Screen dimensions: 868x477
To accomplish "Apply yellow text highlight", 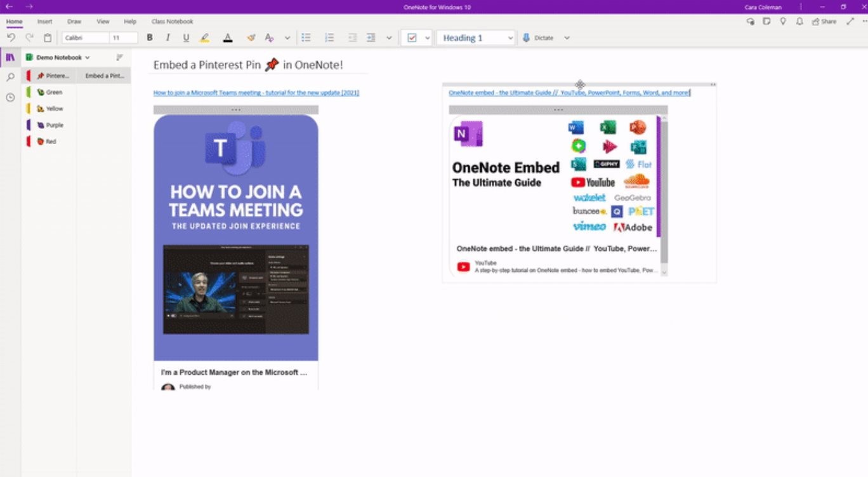I will point(204,38).
